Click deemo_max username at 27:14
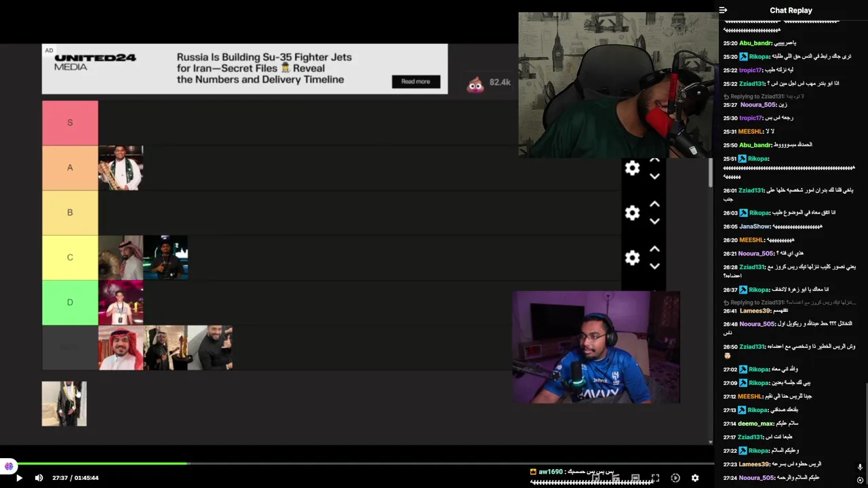Viewport: 868px width, 488px height. point(755,424)
